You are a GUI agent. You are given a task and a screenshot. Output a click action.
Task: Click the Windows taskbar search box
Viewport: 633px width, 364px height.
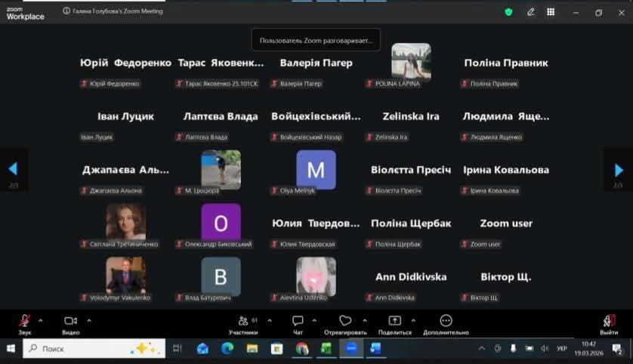point(94,349)
